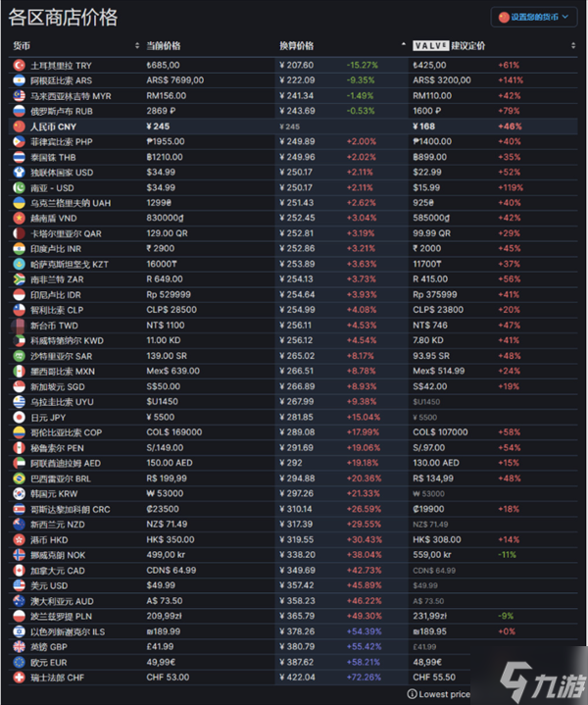Screen dimensions: 588x705
Task: Click the Argentine peso flag icon
Action: coord(18,80)
